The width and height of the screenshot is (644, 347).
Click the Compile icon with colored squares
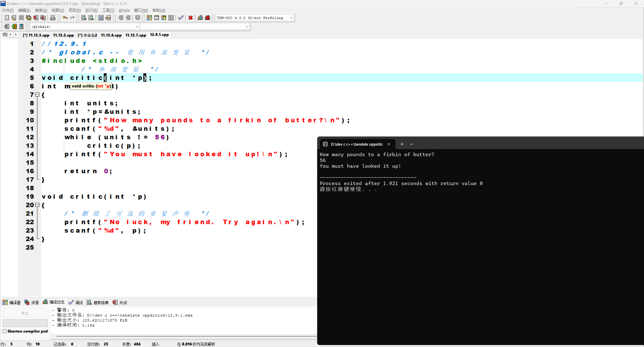click(149, 18)
